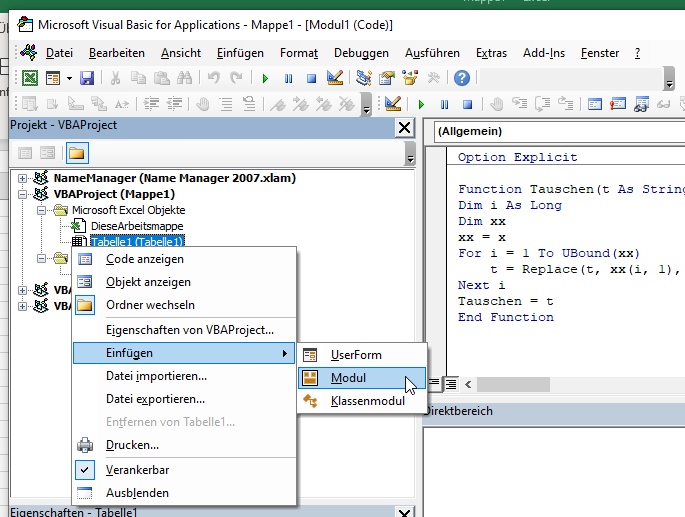Choose Drucken from context menu
This screenshot has height=517, width=685.
tap(184, 445)
